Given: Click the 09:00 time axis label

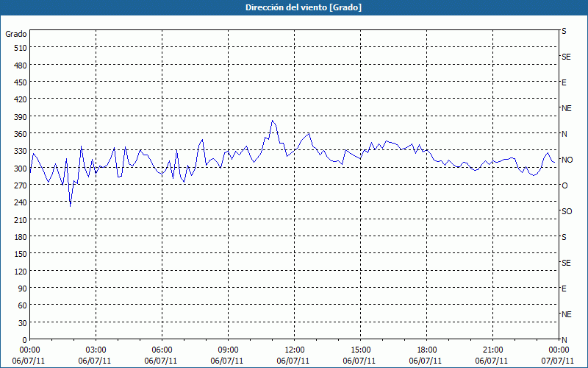Looking at the screenshot, I should click(228, 350).
